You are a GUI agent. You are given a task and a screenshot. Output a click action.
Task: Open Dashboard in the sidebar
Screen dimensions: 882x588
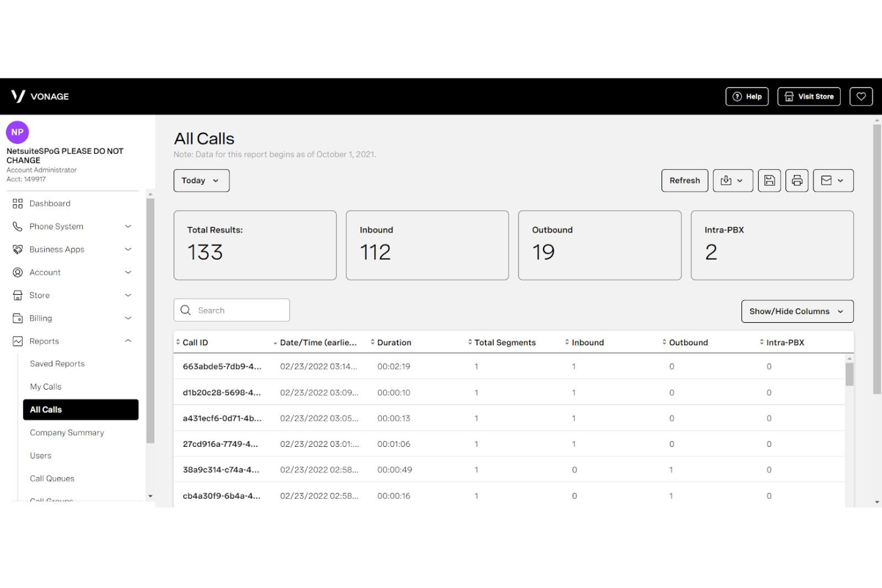pyautogui.click(x=49, y=204)
